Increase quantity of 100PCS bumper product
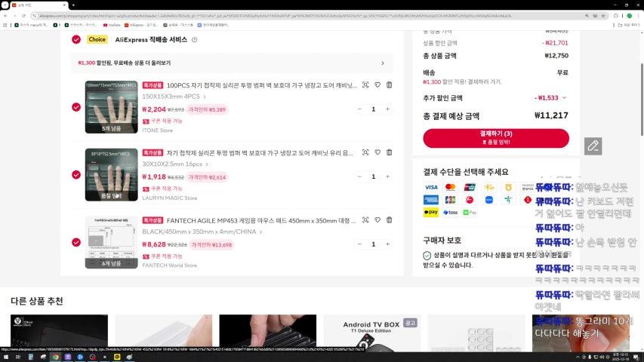 [387, 109]
